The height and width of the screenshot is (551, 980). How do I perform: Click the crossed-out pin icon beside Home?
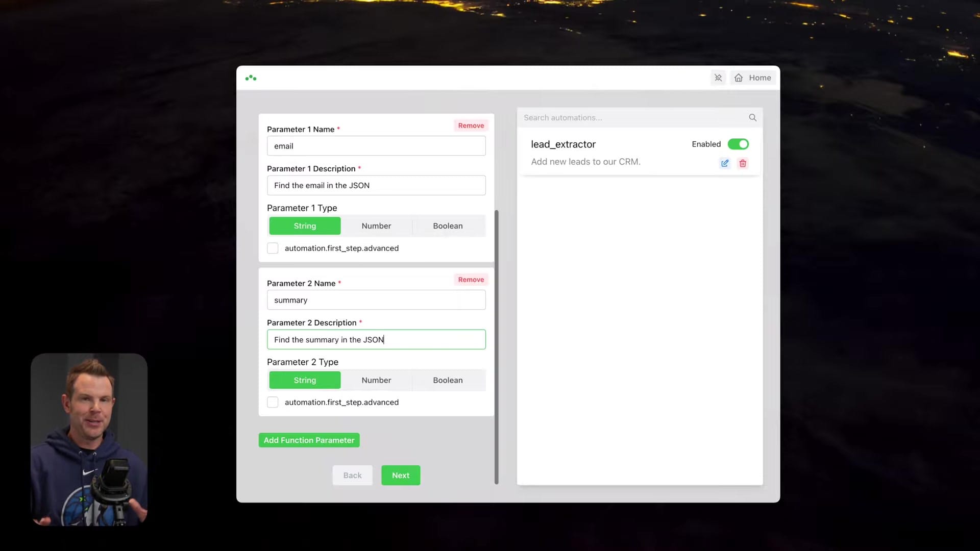click(718, 78)
